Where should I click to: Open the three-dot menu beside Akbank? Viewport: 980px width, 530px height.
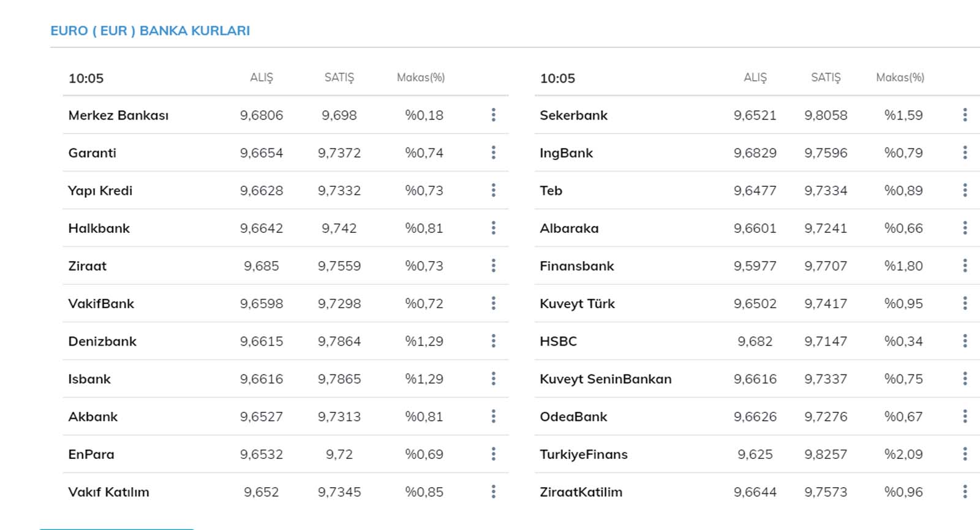coord(493,417)
